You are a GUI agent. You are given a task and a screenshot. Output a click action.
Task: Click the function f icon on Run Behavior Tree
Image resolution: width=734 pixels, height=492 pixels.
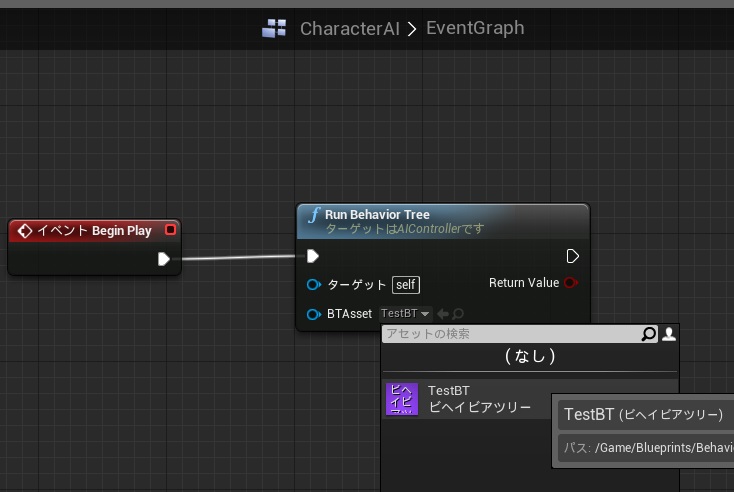pos(314,215)
